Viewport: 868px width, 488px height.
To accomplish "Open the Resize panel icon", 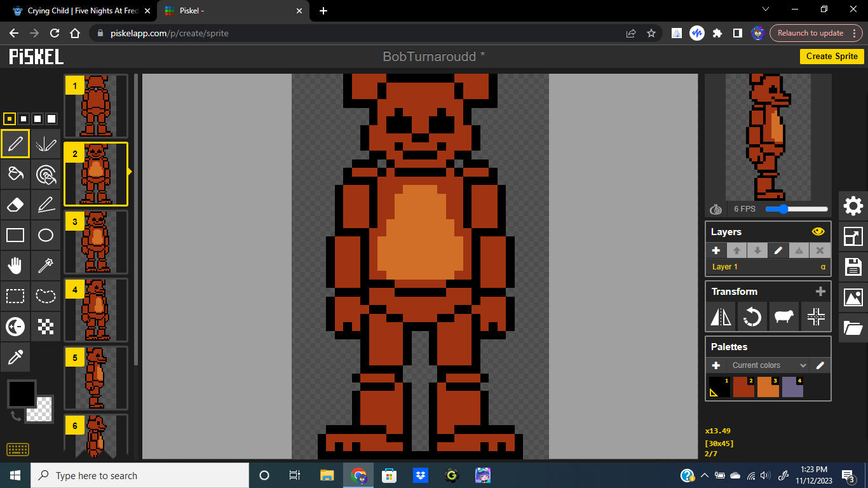I will click(x=853, y=236).
